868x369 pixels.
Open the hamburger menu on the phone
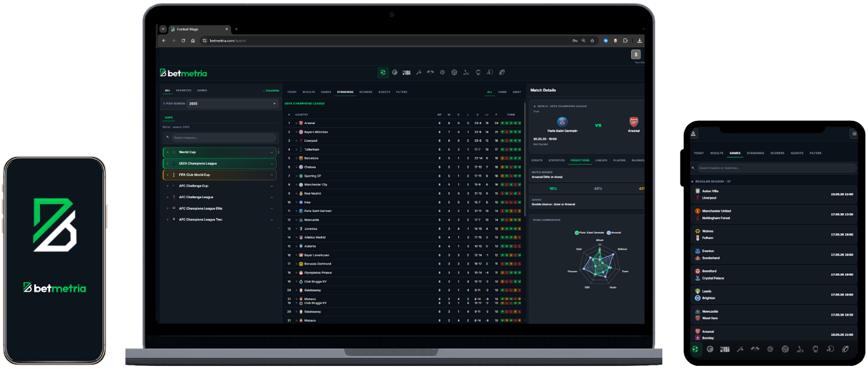[854, 134]
